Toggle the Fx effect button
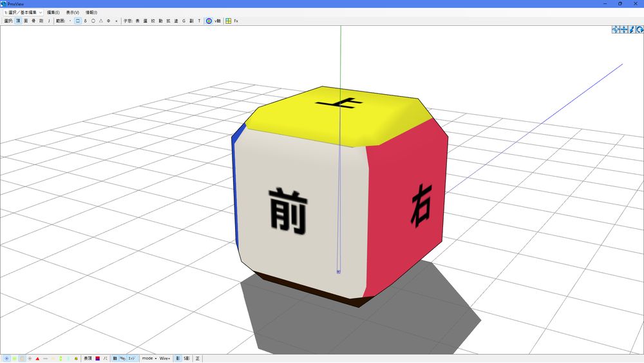This screenshot has width=644, height=363. (x=236, y=21)
